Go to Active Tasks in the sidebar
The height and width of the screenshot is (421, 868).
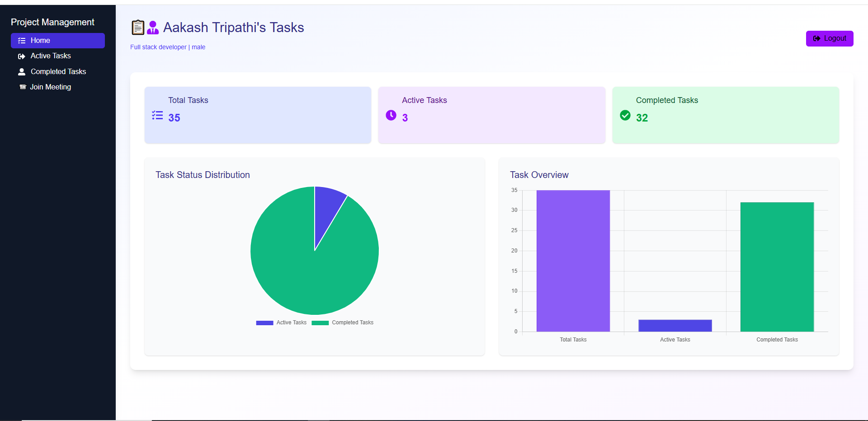pyautogui.click(x=51, y=56)
